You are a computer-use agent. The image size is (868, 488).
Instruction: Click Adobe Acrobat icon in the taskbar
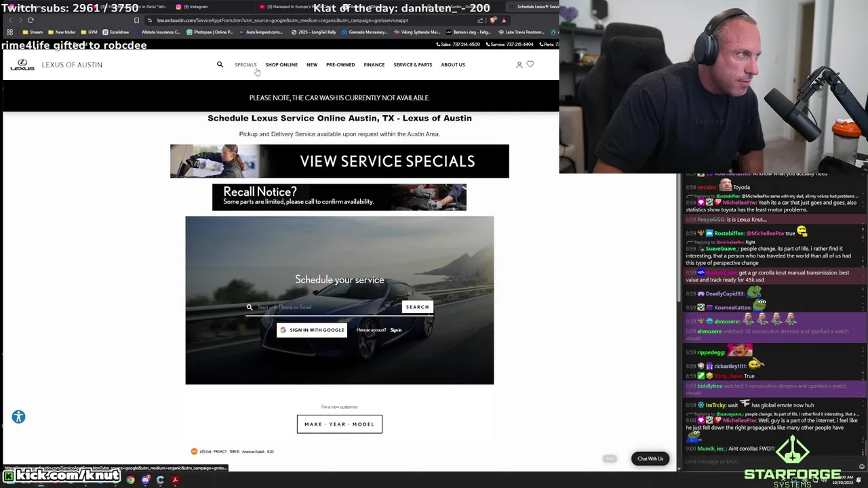pos(175,480)
